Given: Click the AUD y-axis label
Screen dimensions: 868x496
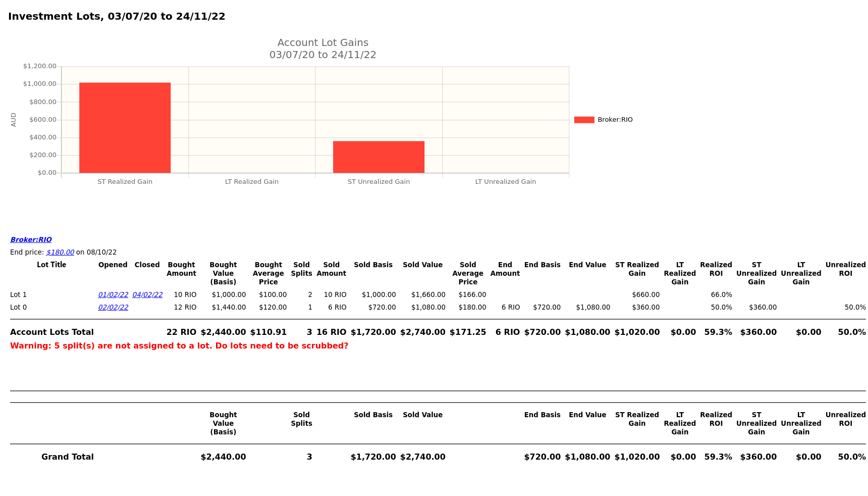Looking at the screenshot, I should click(x=14, y=120).
